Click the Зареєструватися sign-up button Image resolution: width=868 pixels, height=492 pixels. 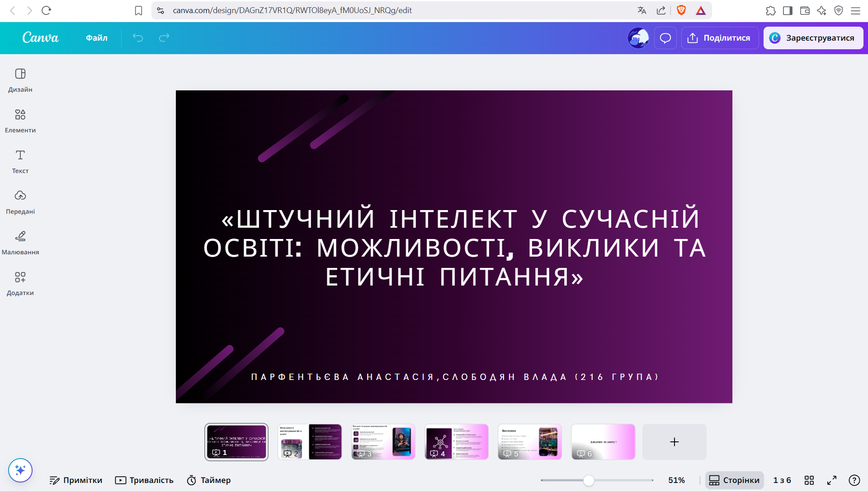813,38
